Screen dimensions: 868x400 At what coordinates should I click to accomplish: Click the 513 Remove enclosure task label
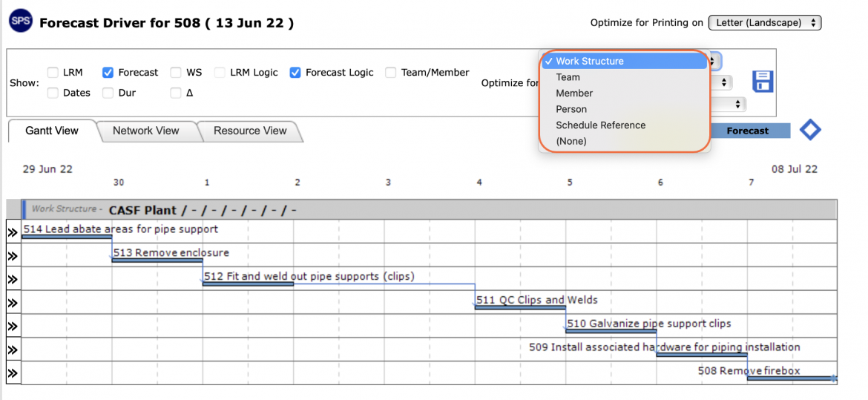click(x=171, y=252)
